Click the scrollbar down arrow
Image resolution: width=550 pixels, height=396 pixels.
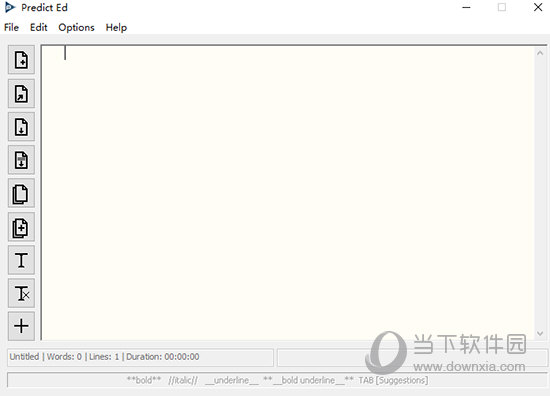[540, 333]
